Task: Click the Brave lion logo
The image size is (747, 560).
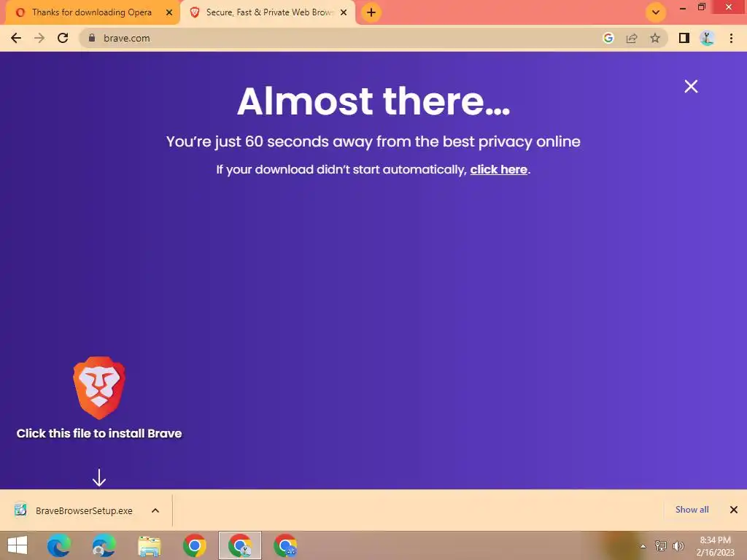Action: pyautogui.click(x=99, y=388)
